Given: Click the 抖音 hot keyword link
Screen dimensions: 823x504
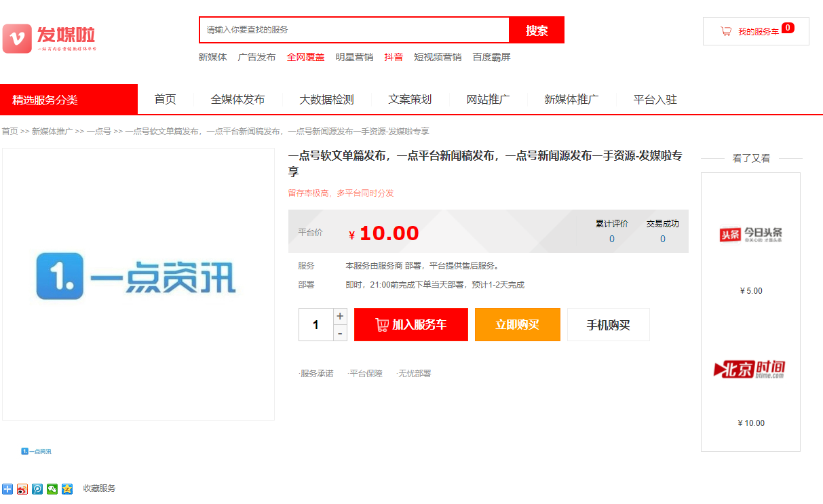Looking at the screenshot, I should point(394,57).
